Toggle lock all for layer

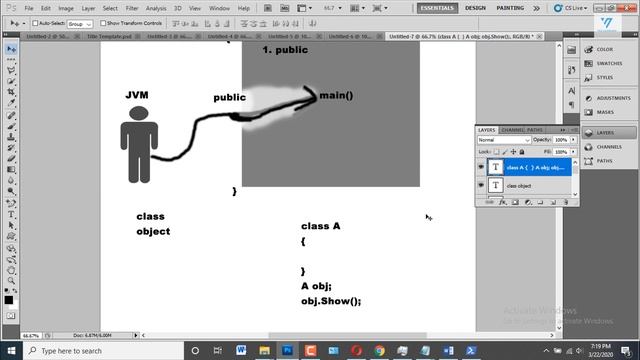tap(522, 152)
